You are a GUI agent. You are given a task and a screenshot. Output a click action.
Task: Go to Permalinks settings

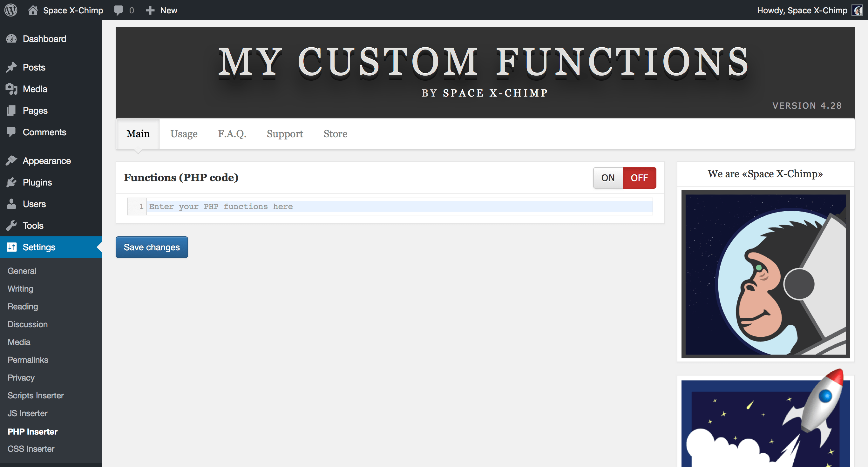pyautogui.click(x=28, y=360)
